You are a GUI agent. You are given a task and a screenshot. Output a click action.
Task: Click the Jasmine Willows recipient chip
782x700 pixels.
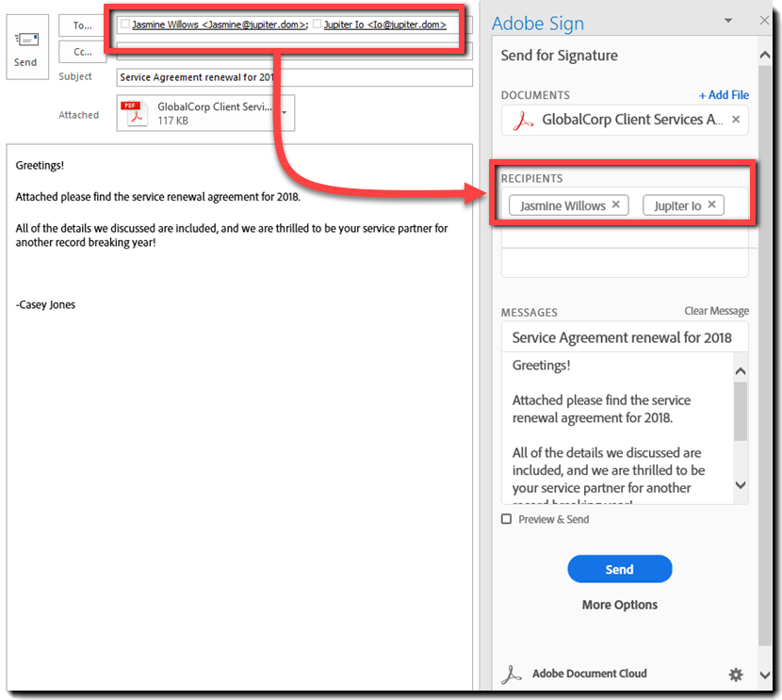568,205
